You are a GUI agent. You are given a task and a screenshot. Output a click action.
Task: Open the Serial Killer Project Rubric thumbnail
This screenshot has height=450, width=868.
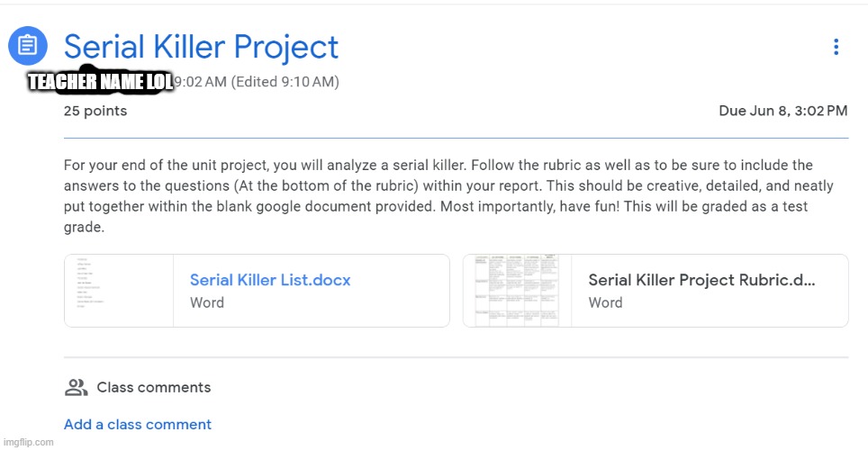click(517, 291)
